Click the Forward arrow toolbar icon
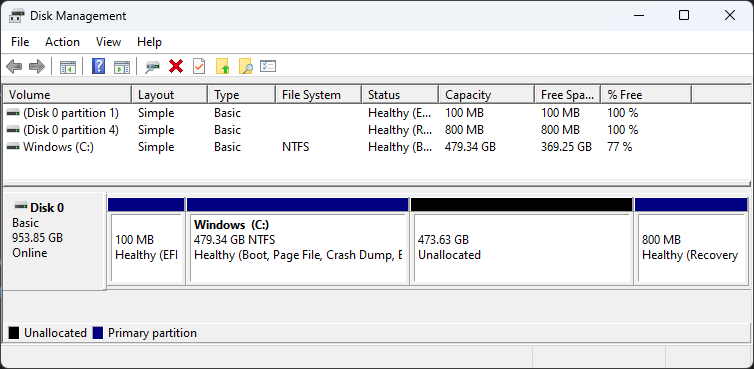 tap(37, 66)
